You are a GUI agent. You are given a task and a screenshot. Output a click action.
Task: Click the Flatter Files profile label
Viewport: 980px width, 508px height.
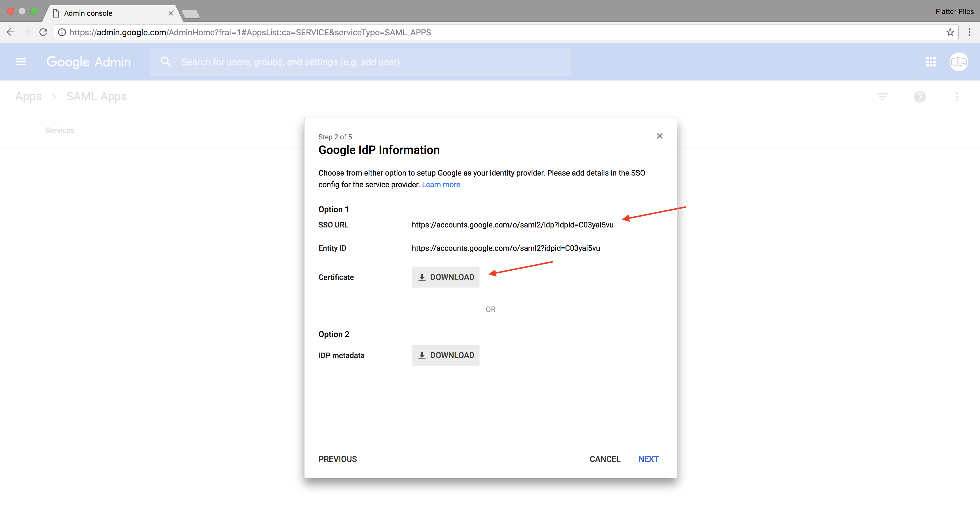(x=954, y=11)
